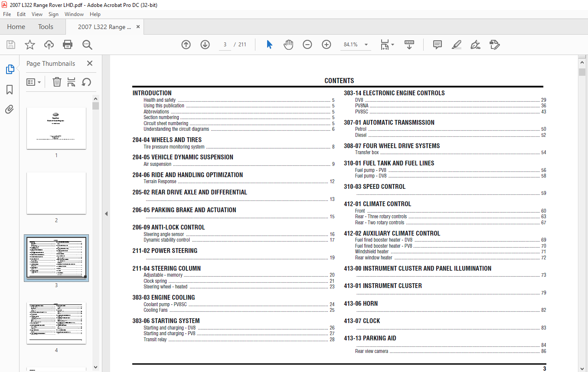588x372 pixels.
Task: Select page 1 thumbnail
Action: [x=56, y=128]
